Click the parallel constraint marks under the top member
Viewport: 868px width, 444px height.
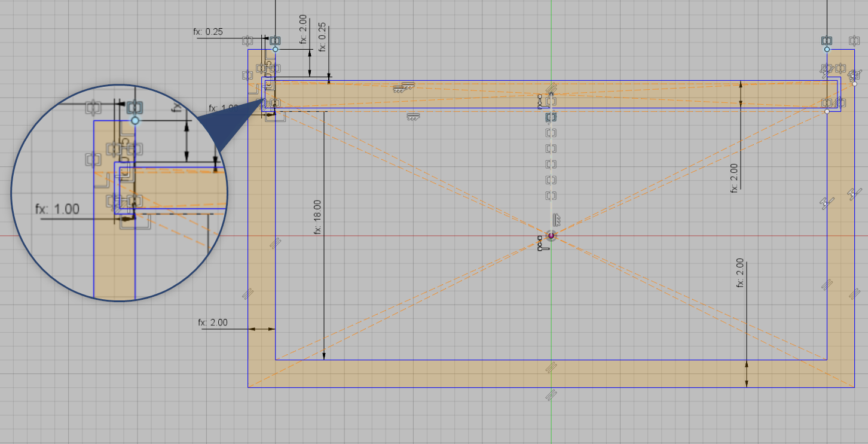click(x=412, y=115)
